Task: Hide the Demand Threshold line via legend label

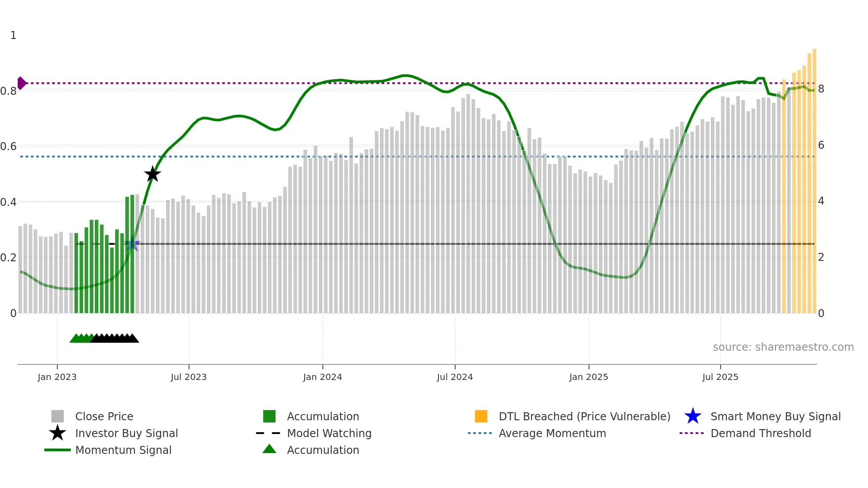Action: pos(760,433)
